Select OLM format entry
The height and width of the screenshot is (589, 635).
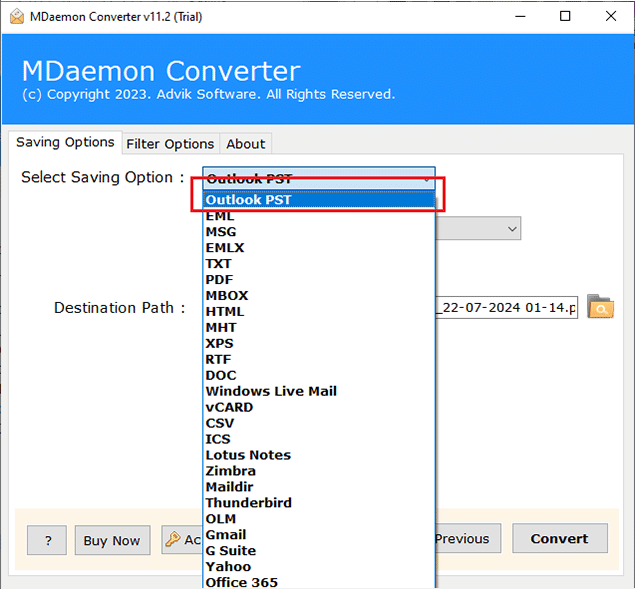pyautogui.click(x=319, y=519)
